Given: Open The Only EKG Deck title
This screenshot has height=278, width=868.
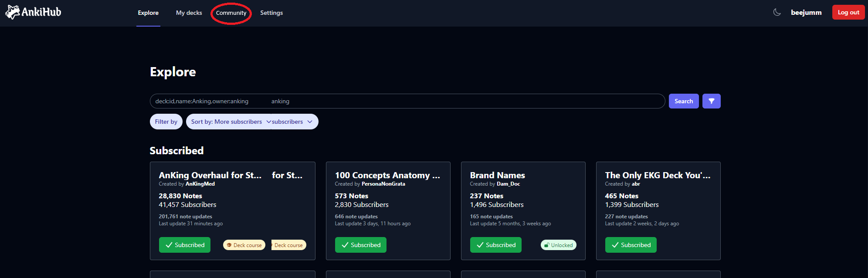Looking at the screenshot, I should [658, 175].
